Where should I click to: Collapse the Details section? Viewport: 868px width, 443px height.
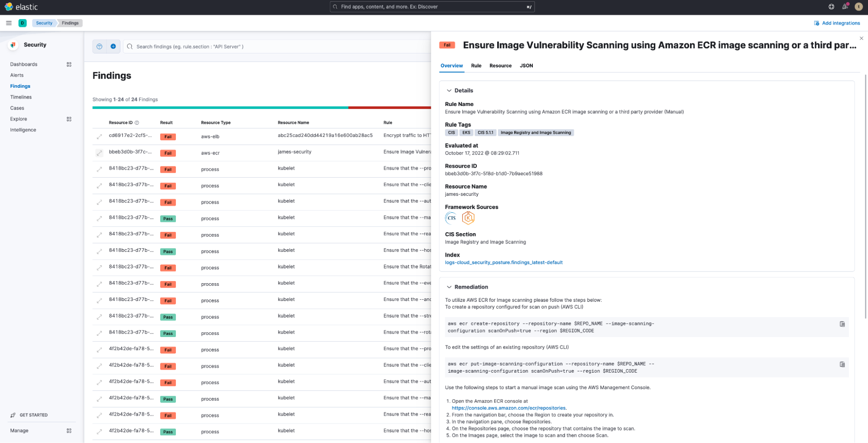(449, 91)
